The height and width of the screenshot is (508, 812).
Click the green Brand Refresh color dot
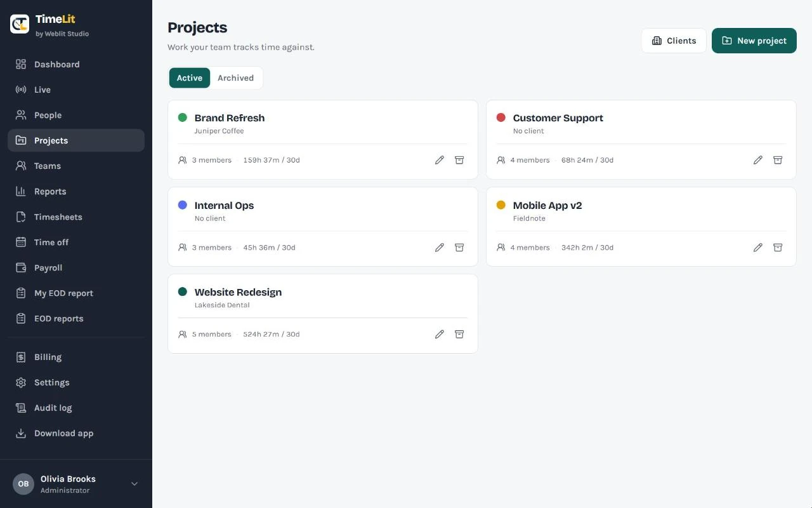183,117
